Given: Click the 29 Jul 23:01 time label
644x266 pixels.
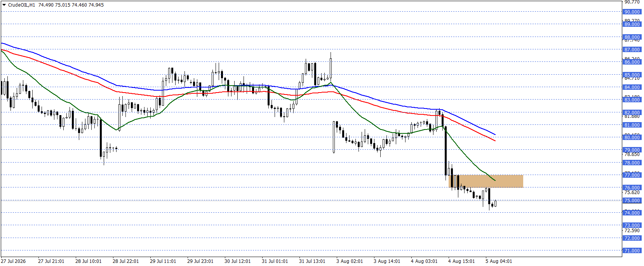Looking at the screenshot, I should click(200, 261).
